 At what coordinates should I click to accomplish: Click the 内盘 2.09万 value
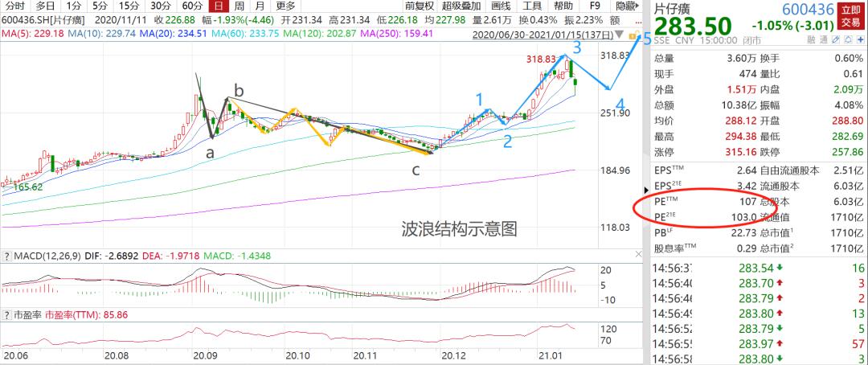pyautogui.click(x=850, y=90)
